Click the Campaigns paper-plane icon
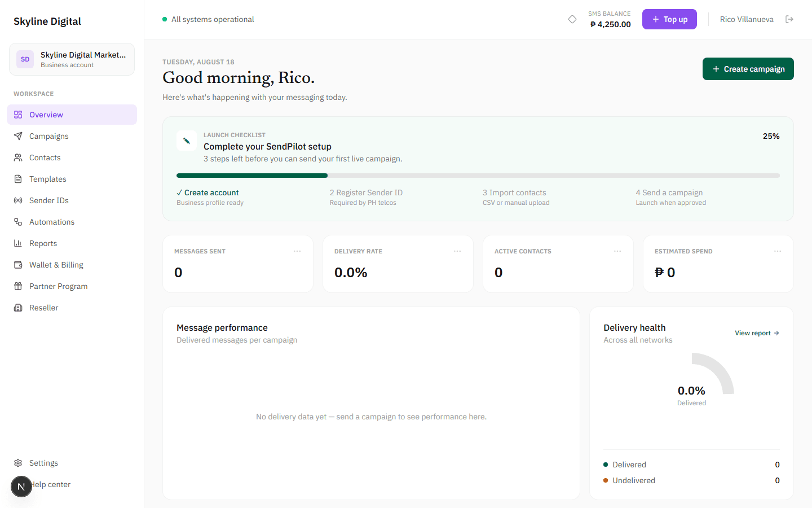This screenshot has width=812, height=508. pos(18,136)
